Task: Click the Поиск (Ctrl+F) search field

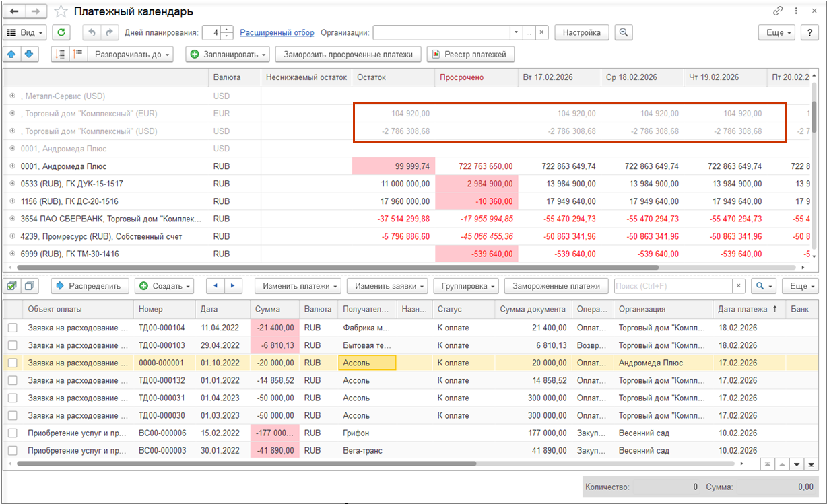Action: pyautogui.click(x=673, y=286)
